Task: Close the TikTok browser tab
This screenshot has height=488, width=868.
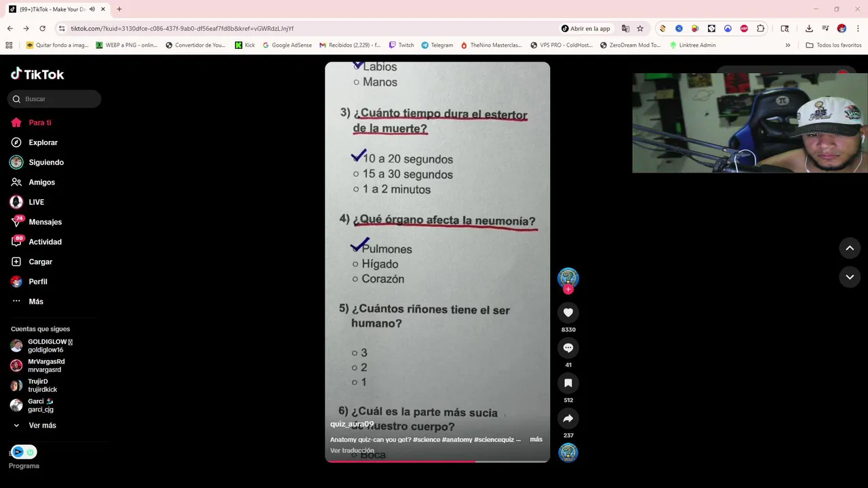Action: tap(103, 9)
